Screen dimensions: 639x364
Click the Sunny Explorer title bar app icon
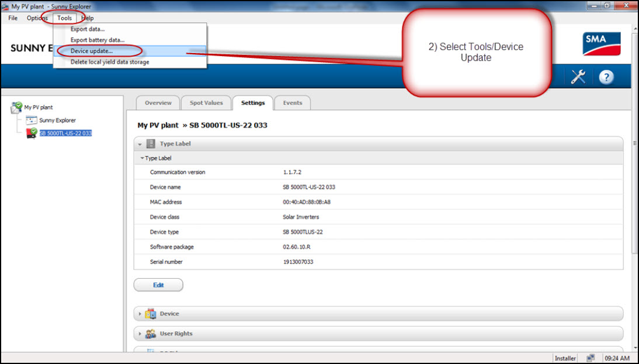[x=5, y=6]
